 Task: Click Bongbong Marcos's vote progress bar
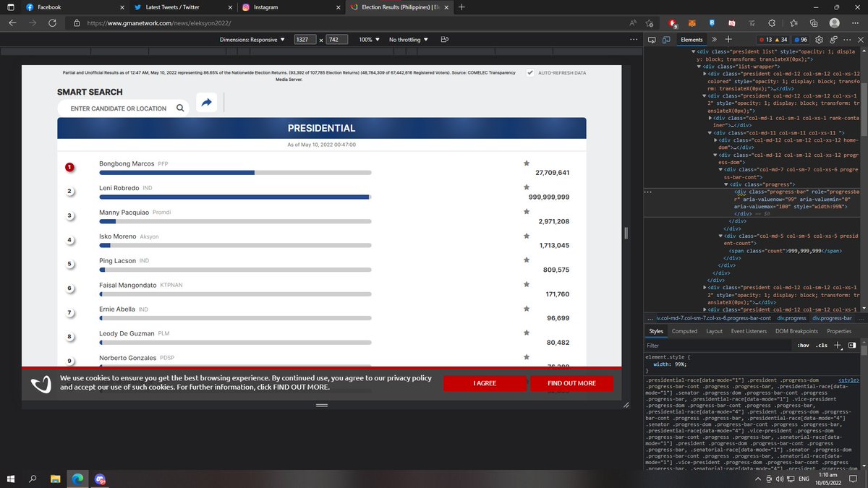click(236, 172)
